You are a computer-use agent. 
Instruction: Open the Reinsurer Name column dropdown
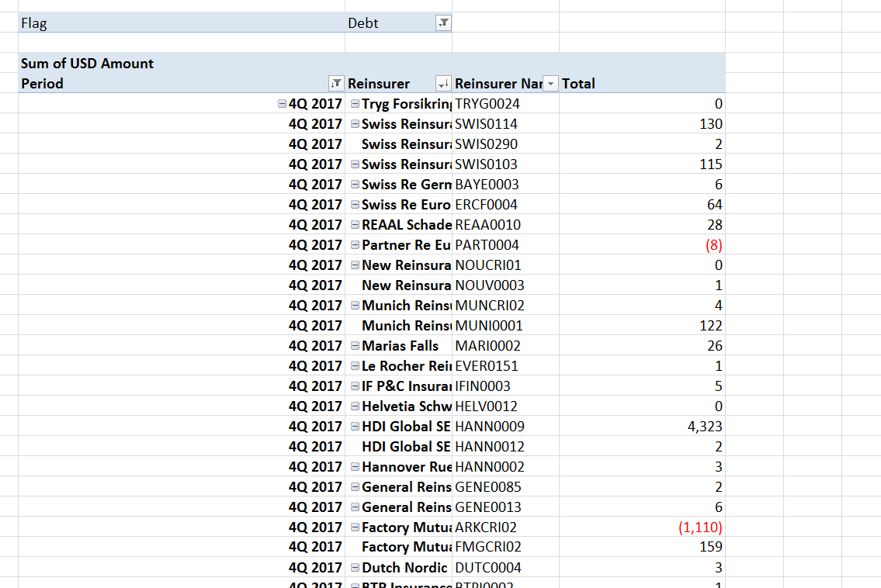[550, 84]
